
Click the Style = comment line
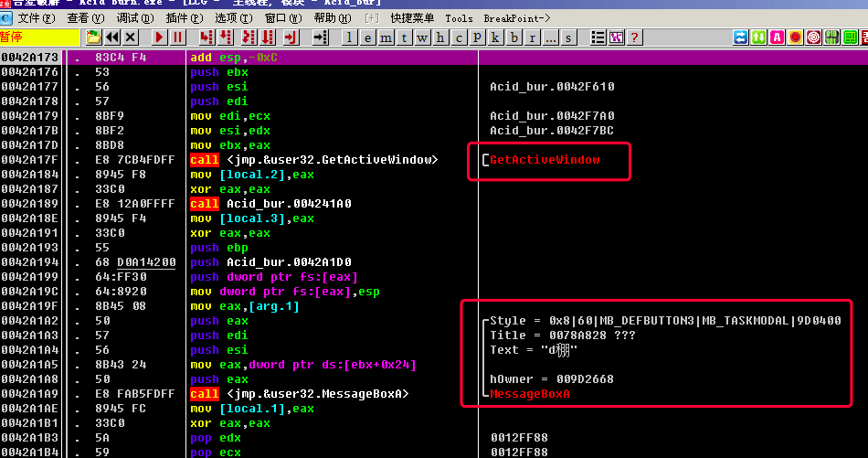click(665, 321)
